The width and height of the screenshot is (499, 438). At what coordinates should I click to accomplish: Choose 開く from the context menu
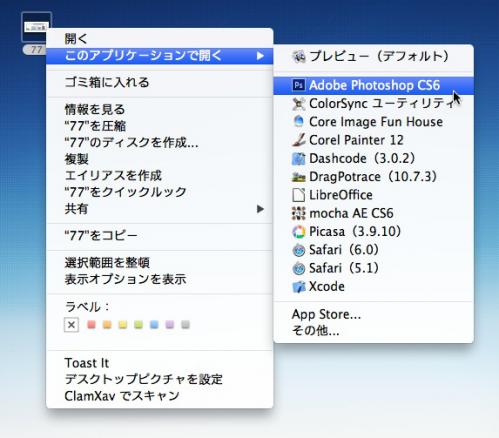point(160,39)
